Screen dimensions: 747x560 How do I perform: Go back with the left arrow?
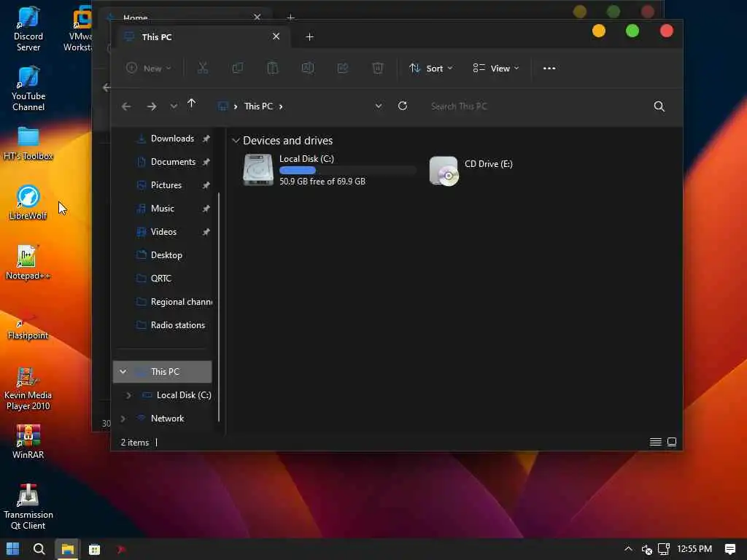(126, 106)
